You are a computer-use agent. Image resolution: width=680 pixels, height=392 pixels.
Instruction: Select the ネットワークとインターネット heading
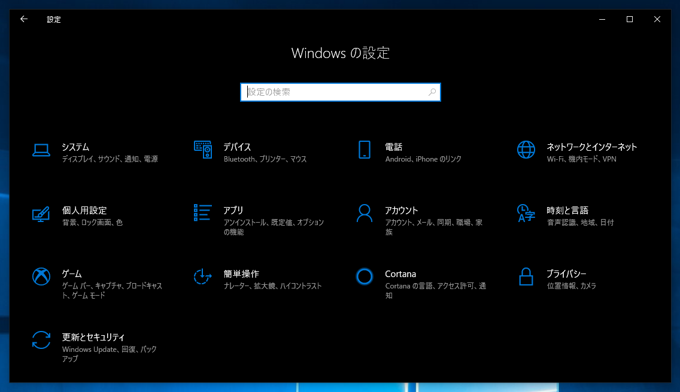[x=592, y=147]
